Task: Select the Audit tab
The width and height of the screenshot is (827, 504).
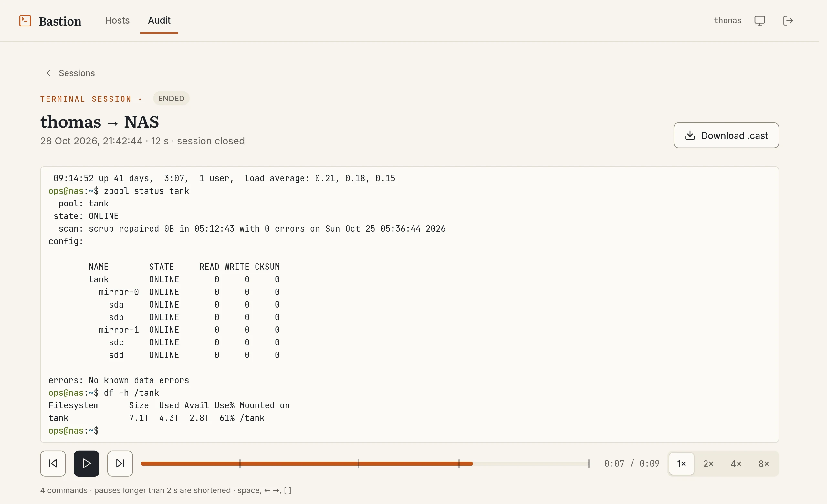Action: coord(159,20)
